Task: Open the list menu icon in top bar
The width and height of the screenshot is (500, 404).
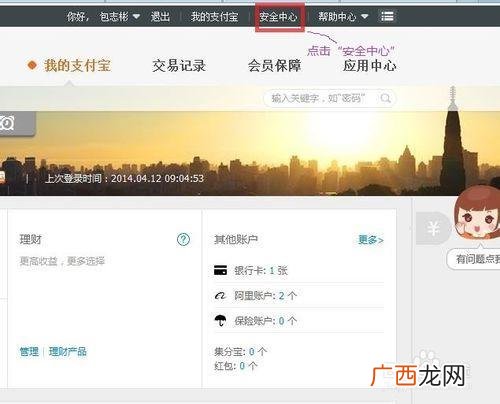Action: (x=387, y=16)
